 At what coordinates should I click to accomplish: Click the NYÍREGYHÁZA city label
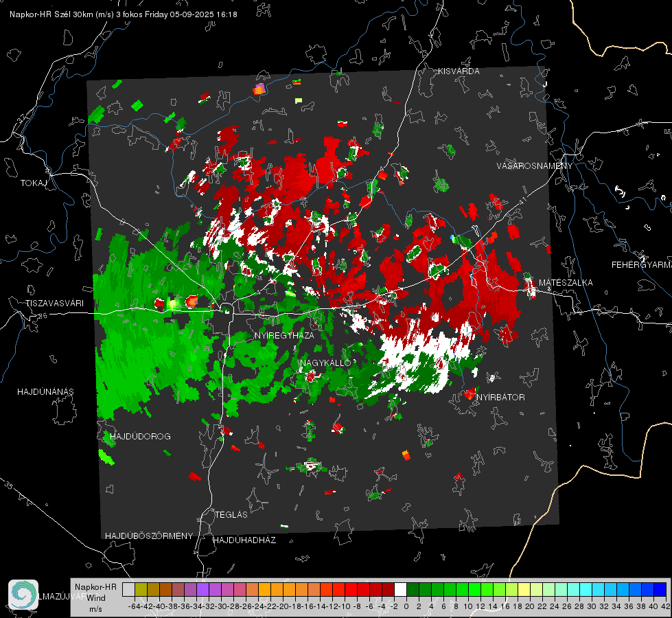coord(284,335)
